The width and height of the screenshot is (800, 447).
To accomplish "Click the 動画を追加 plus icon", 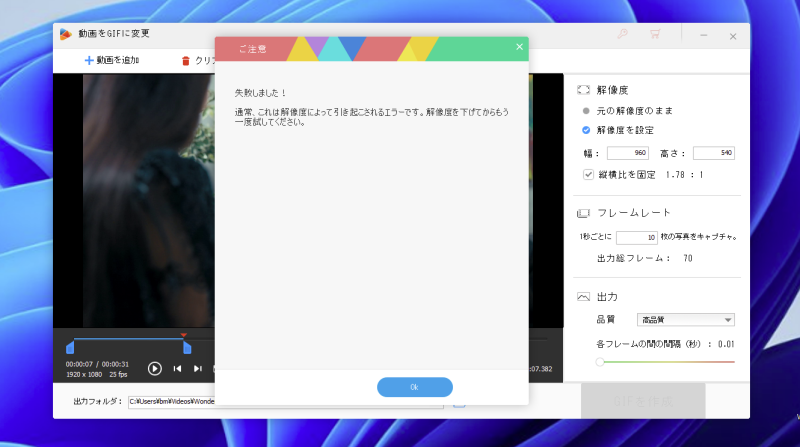I will 89,60.
